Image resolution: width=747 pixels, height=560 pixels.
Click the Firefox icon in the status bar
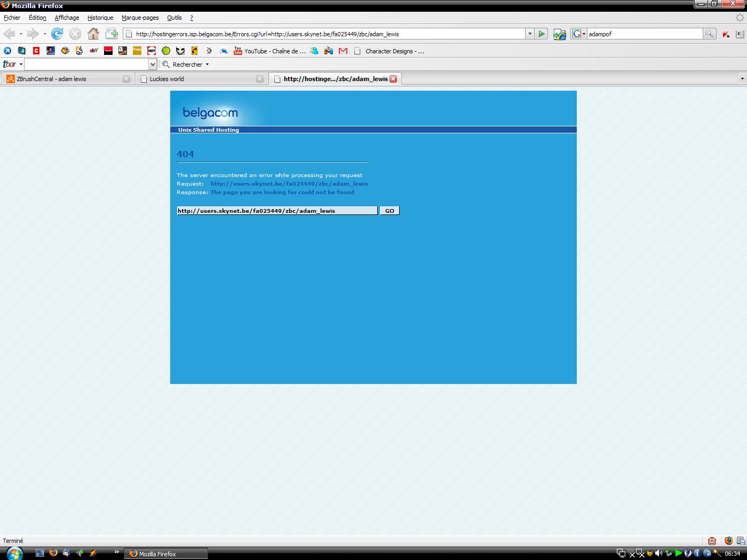click(729, 541)
